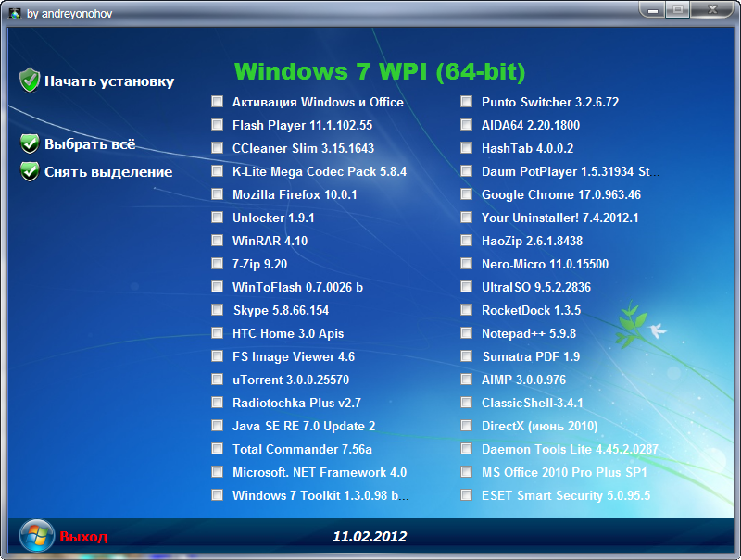Check the uTorrent 3.0.0.25570 box
Image resolution: width=741 pixels, height=560 pixels.
pyautogui.click(x=217, y=380)
